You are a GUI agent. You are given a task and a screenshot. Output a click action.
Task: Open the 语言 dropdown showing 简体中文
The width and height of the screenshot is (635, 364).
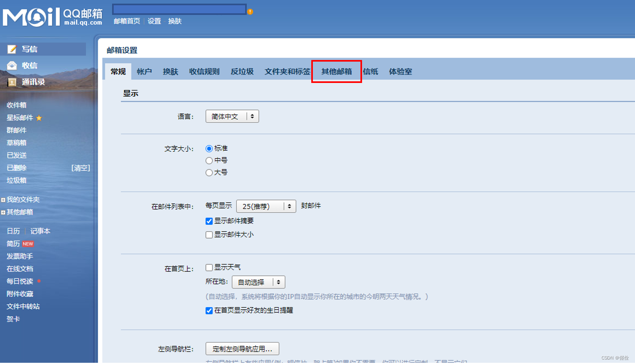pos(232,116)
